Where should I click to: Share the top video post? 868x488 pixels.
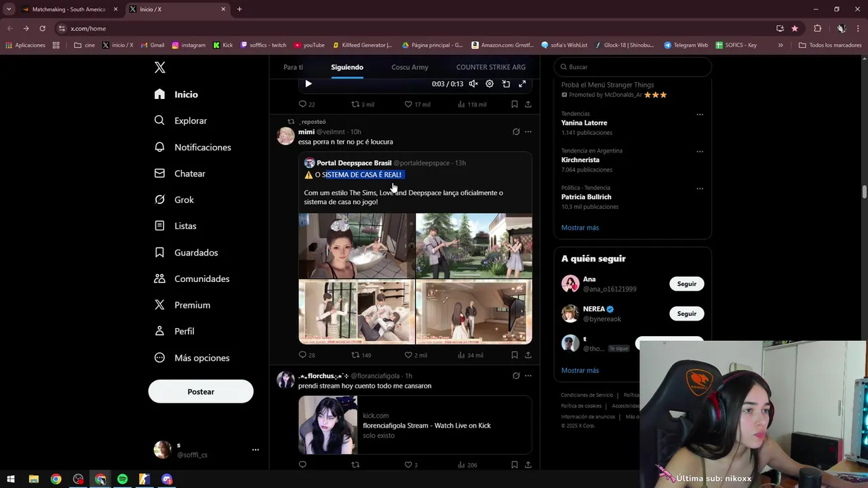528,104
